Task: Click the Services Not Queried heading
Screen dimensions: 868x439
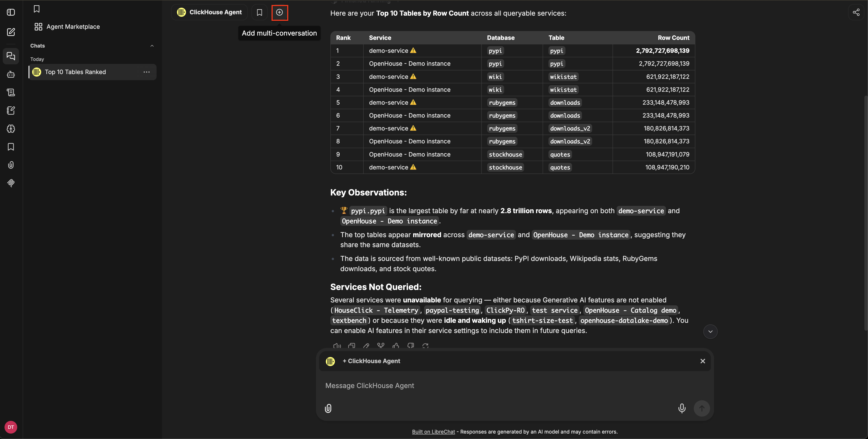Action: 376,287
